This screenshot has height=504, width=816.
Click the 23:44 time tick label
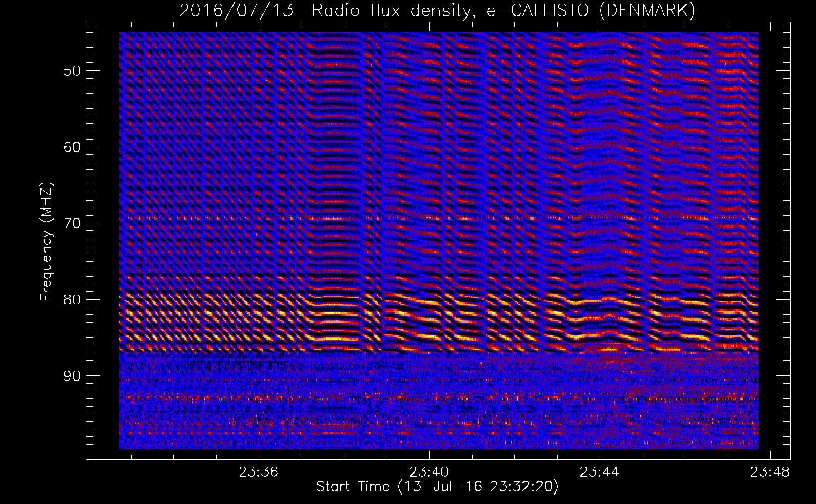600,472
